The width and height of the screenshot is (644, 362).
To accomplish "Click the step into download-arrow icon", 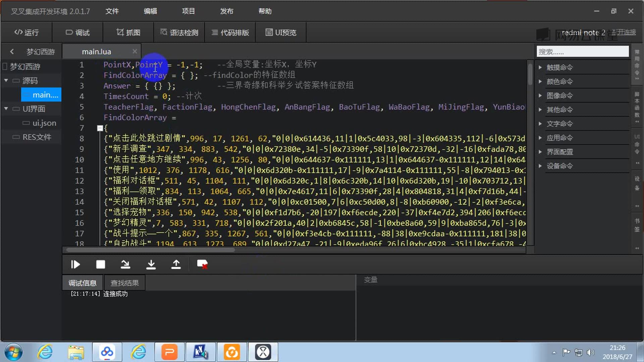I will [151, 264].
